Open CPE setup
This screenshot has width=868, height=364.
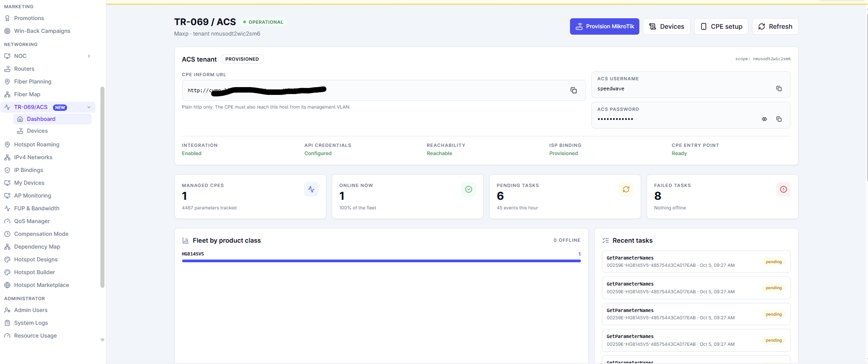click(721, 26)
